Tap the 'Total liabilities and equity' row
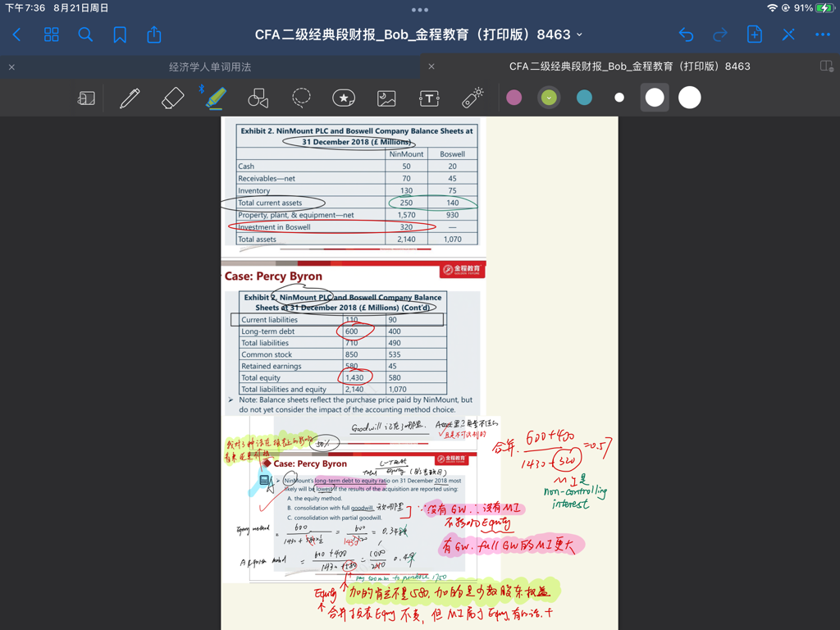Screen dimensions: 840x630 coord(343,390)
